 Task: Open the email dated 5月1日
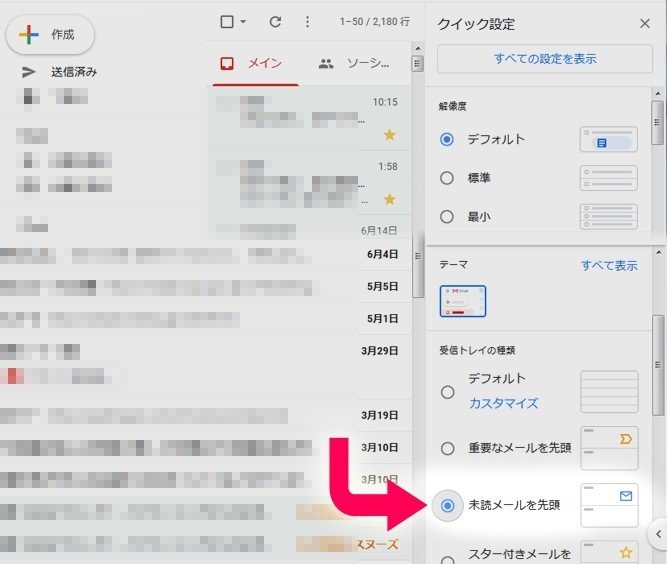(x=206, y=319)
